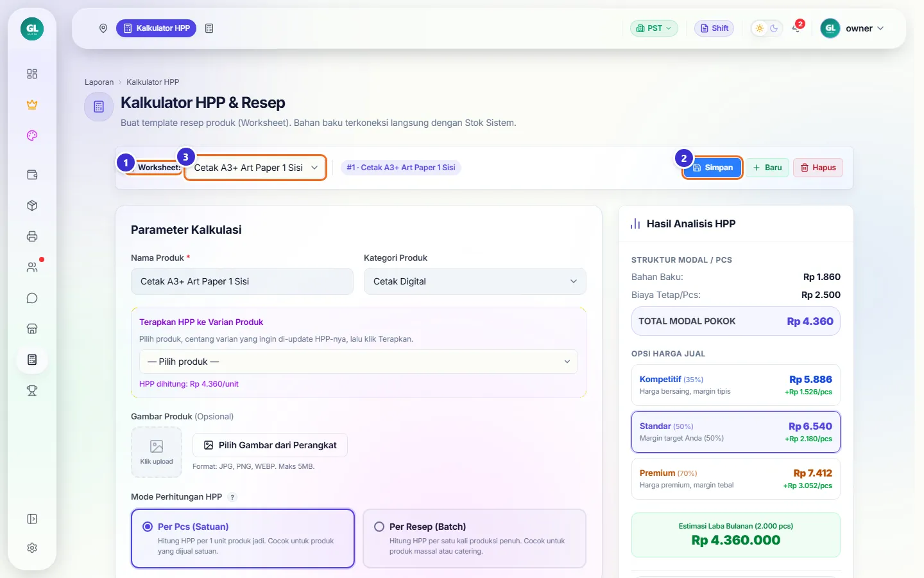Click the location pin icon in top bar
The image size is (924, 578).
tap(103, 28)
